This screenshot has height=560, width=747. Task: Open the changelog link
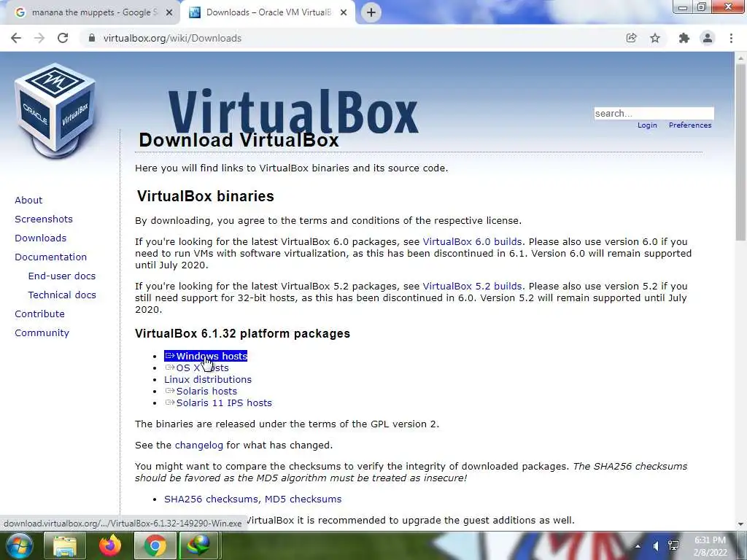click(198, 446)
